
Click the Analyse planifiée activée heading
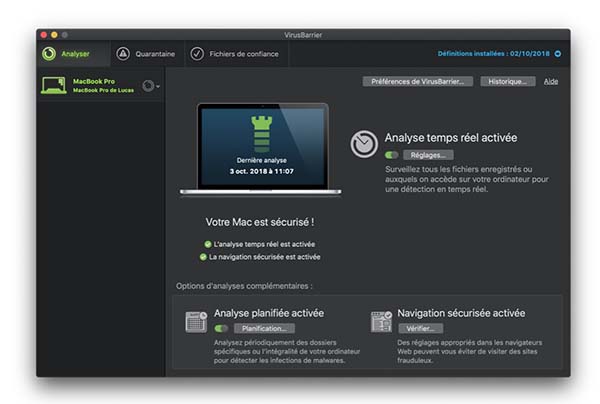pos(269,313)
